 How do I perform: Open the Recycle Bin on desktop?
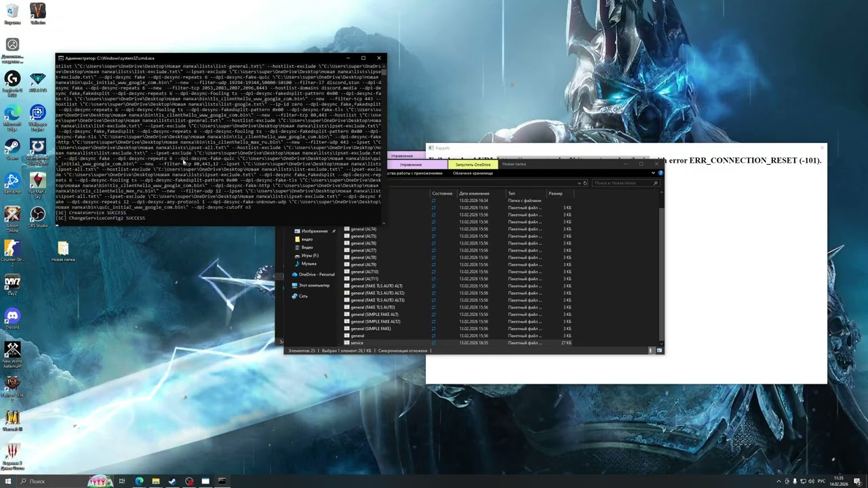[x=12, y=14]
